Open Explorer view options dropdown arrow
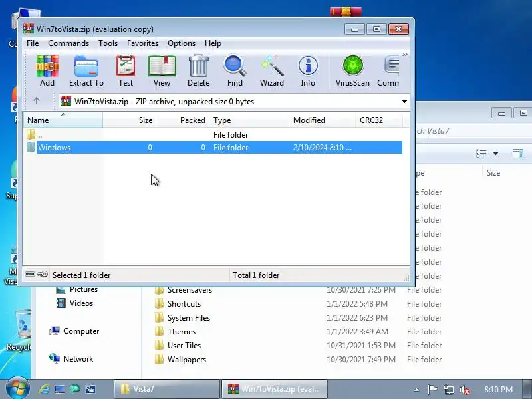The height and width of the screenshot is (399, 532). click(x=495, y=154)
